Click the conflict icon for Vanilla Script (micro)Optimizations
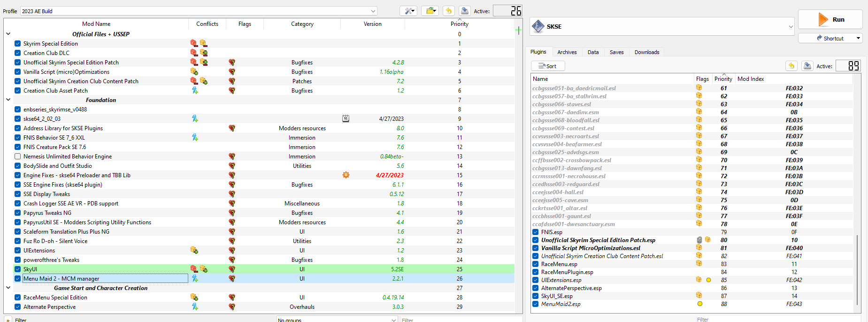The height and width of the screenshot is (322, 868). tap(194, 71)
